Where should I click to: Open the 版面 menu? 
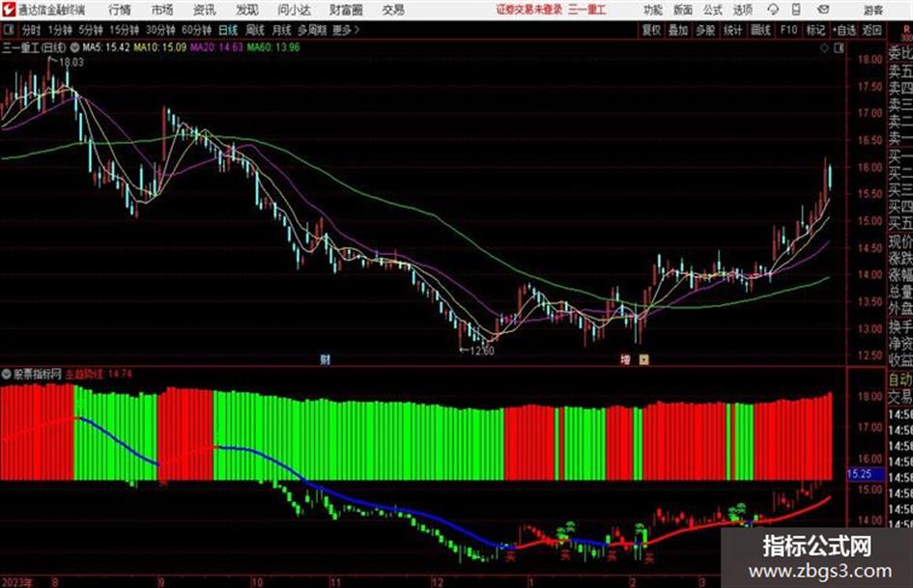click(x=682, y=10)
